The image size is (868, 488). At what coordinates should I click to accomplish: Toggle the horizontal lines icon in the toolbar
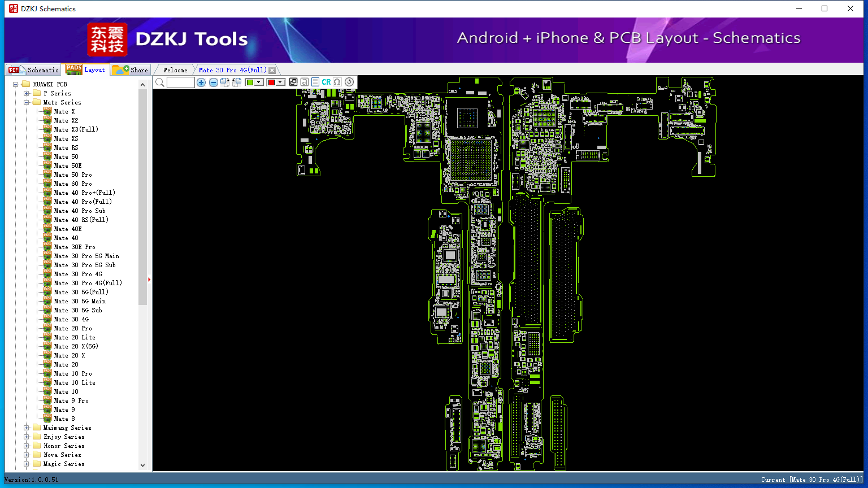point(315,82)
